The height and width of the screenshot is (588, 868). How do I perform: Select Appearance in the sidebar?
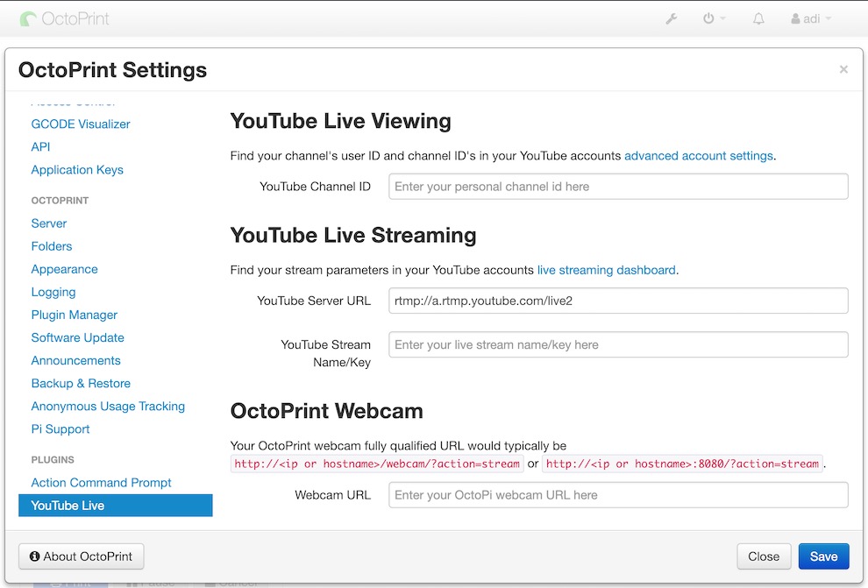64,269
